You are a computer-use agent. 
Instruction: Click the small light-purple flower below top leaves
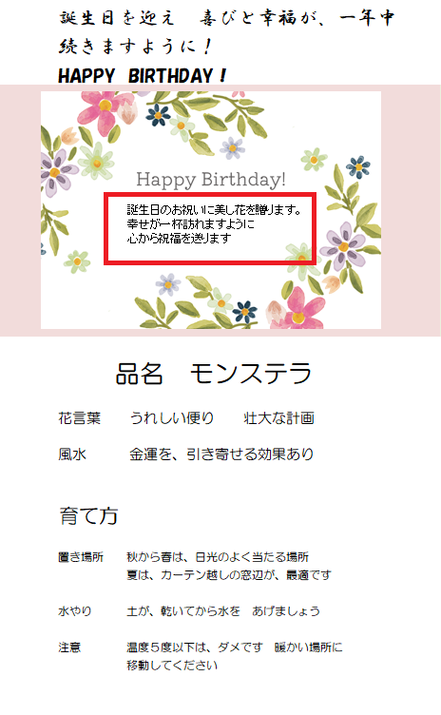(232, 148)
